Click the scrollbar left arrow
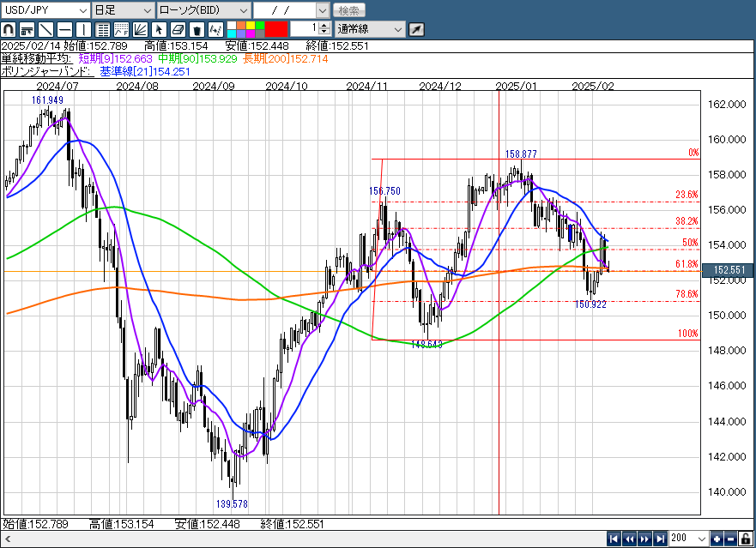The width and height of the screenshot is (756, 548). coord(7,539)
